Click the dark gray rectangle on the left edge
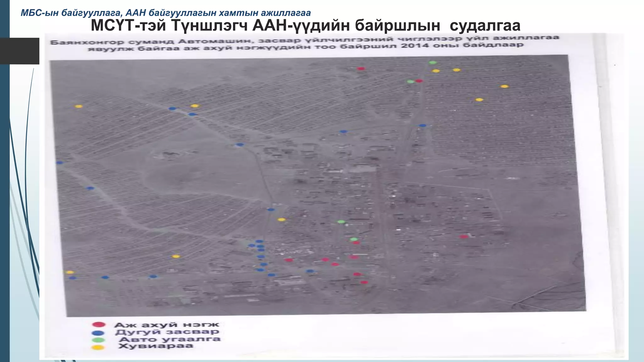Viewport: 644px width, 362px height. point(19,51)
